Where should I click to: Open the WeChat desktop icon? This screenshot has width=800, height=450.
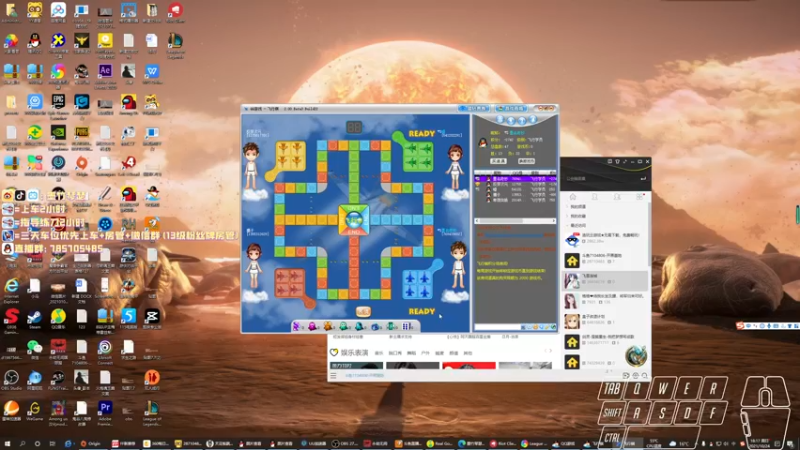pyautogui.click(x=35, y=347)
